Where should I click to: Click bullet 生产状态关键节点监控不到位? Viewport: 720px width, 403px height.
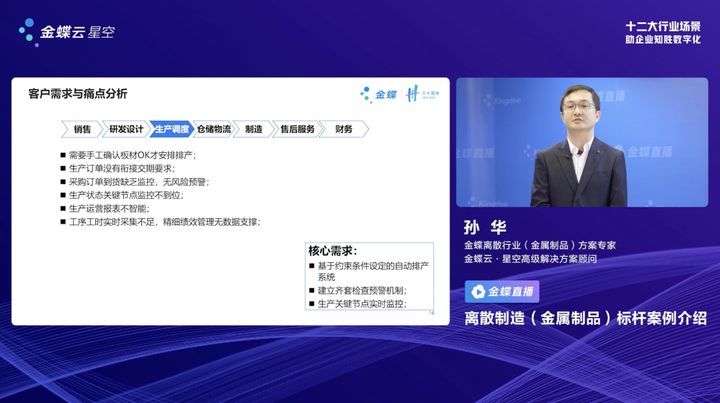coord(126,195)
